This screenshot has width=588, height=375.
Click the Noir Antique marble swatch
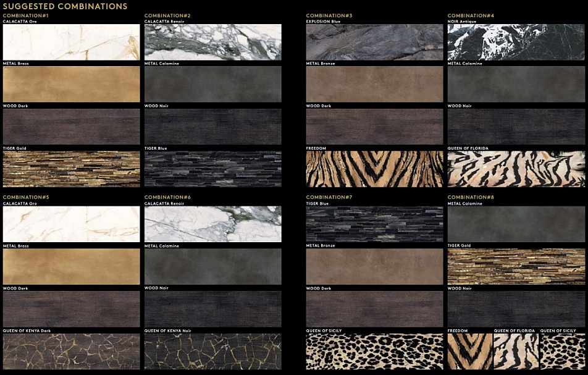coord(516,42)
